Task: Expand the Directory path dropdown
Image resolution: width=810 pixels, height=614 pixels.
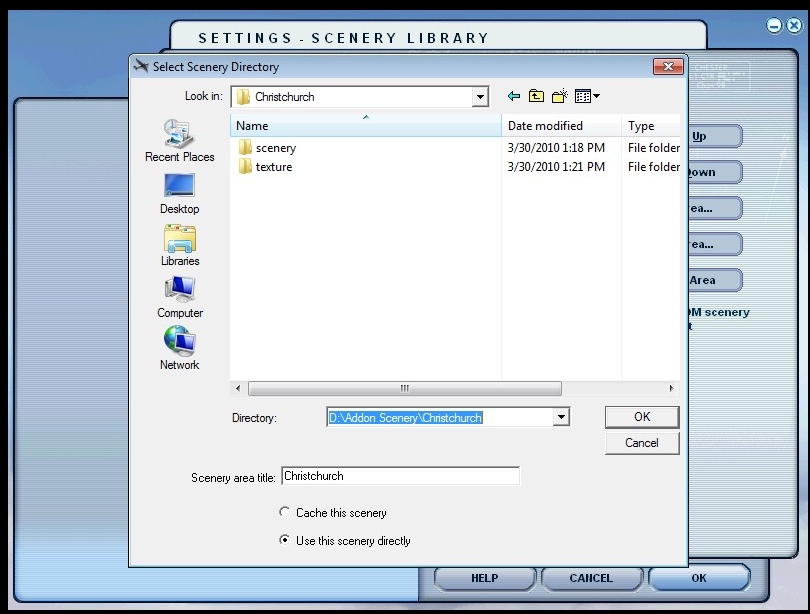Action: pos(561,417)
